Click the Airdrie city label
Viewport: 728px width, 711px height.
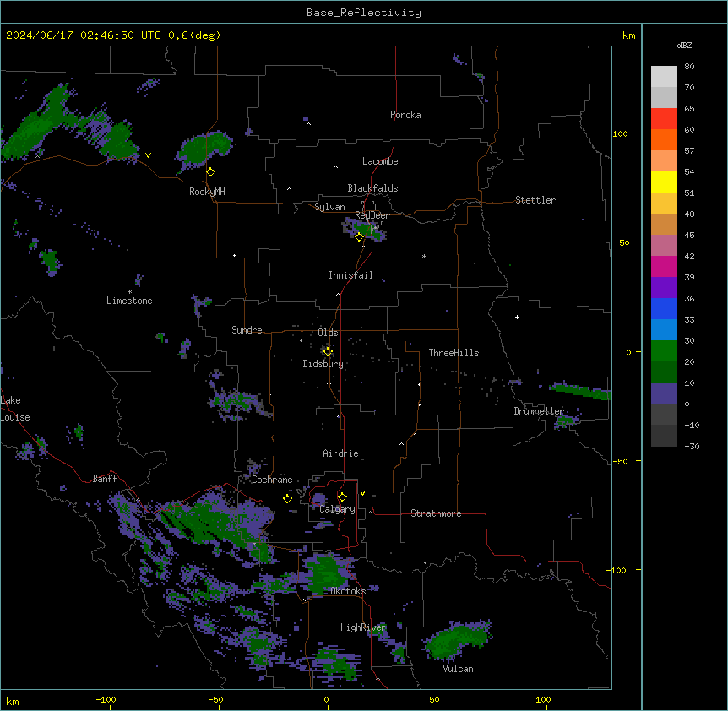click(x=340, y=453)
